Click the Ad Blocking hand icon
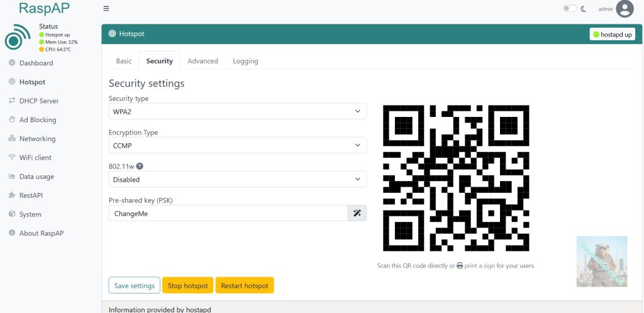This screenshot has height=313, width=644. [12, 119]
